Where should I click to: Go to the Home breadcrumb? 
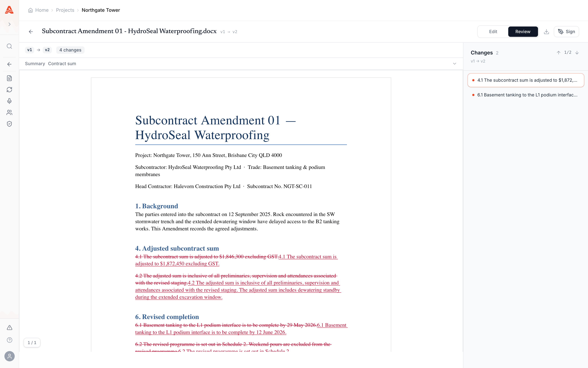pyautogui.click(x=38, y=10)
